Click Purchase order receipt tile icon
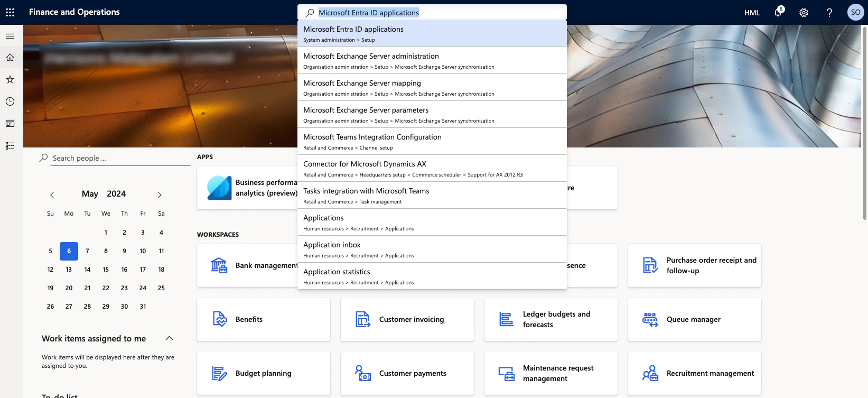 650,265
